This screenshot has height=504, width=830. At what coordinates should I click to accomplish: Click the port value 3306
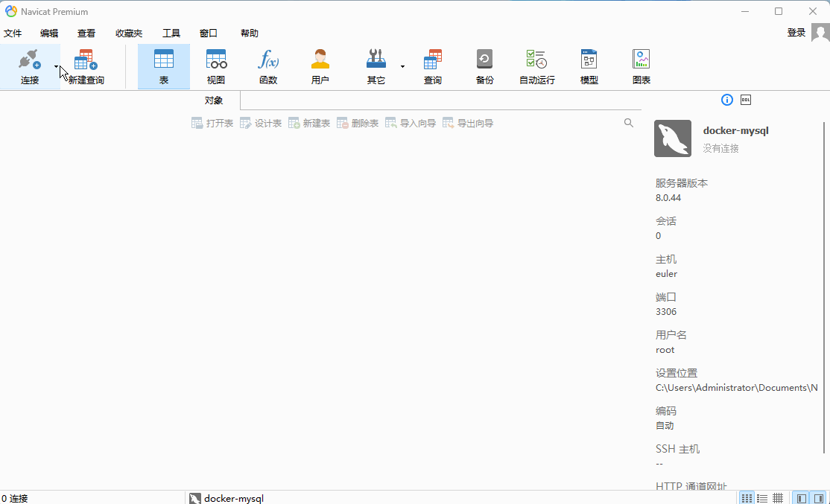[x=666, y=312]
